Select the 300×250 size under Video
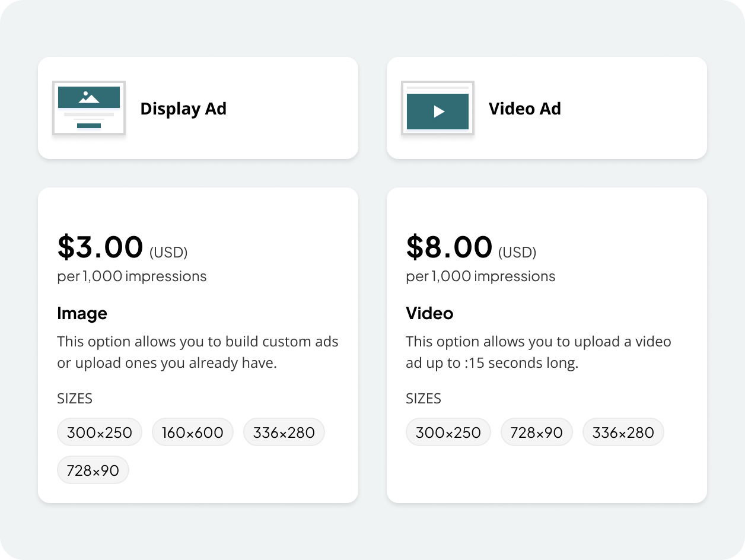 pyautogui.click(x=448, y=432)
